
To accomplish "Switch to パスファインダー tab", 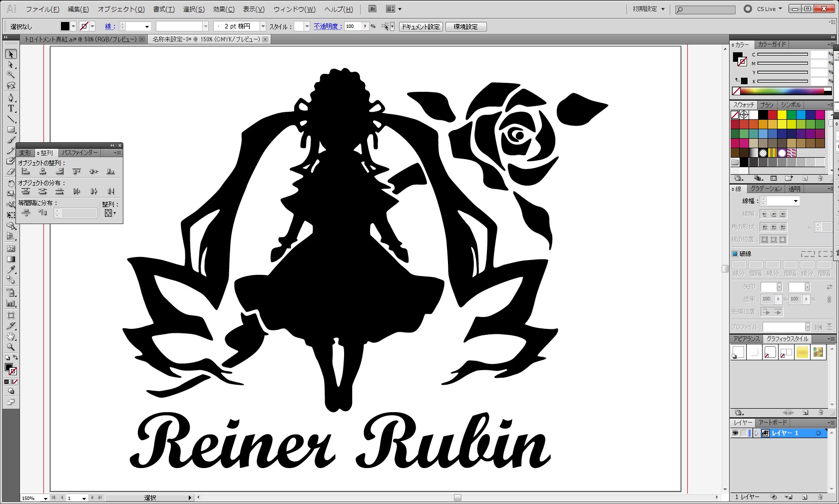I will pyautogui.click(x=80, y=153).
